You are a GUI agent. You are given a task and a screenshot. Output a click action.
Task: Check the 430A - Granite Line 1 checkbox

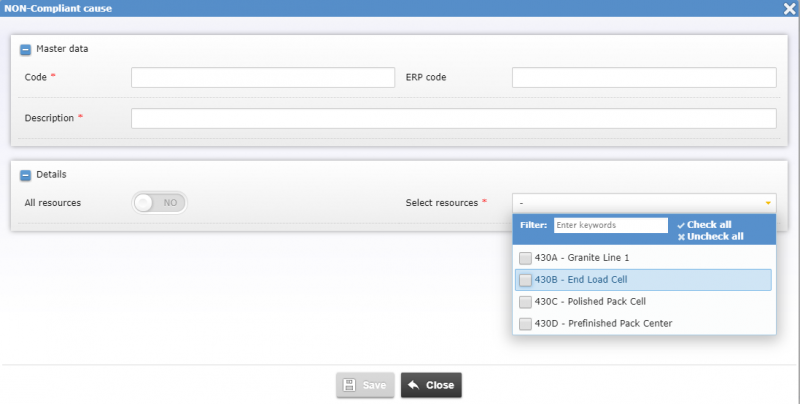click(526, 258)
